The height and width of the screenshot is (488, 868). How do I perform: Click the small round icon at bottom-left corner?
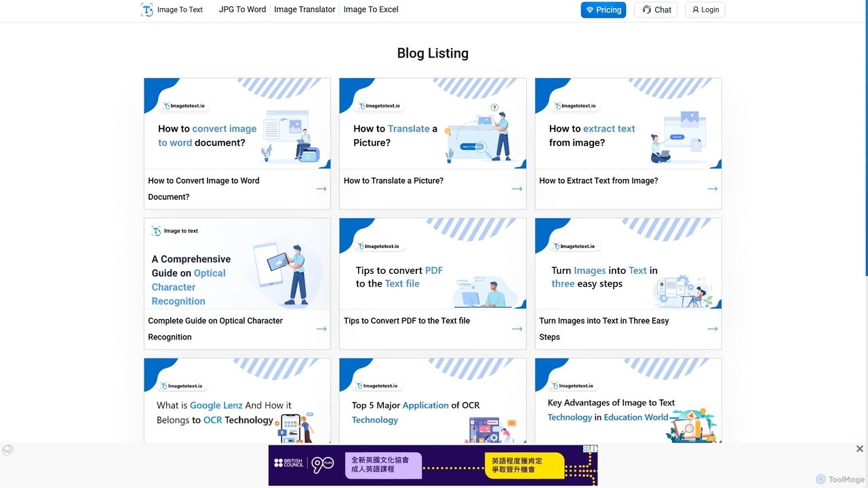[x=7, y=450]
